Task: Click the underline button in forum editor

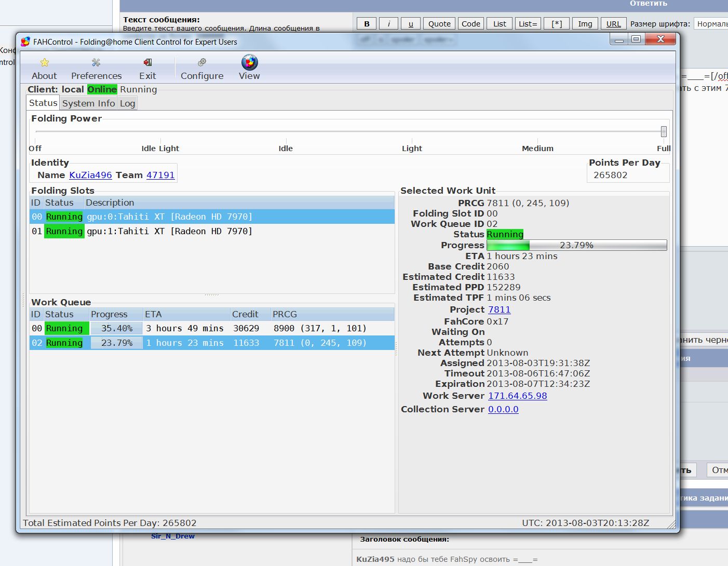Action: [x=411, y=23]
